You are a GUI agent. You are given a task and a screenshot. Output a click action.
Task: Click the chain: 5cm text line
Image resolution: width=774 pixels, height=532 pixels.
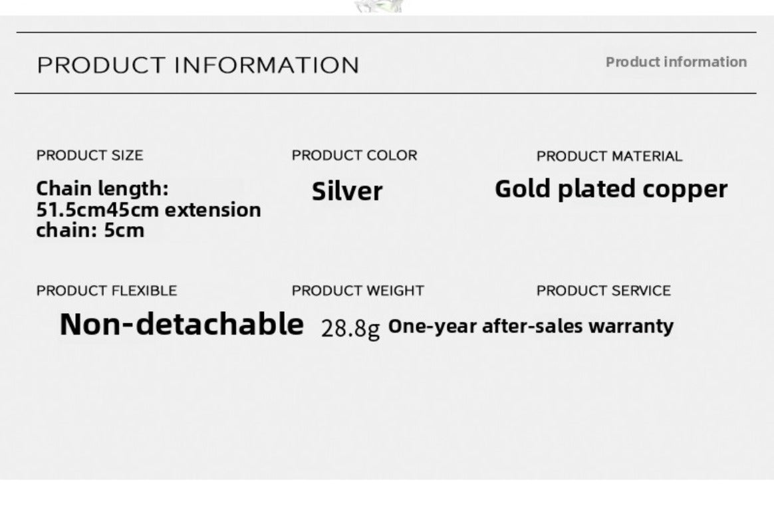[x=90, y=231]
